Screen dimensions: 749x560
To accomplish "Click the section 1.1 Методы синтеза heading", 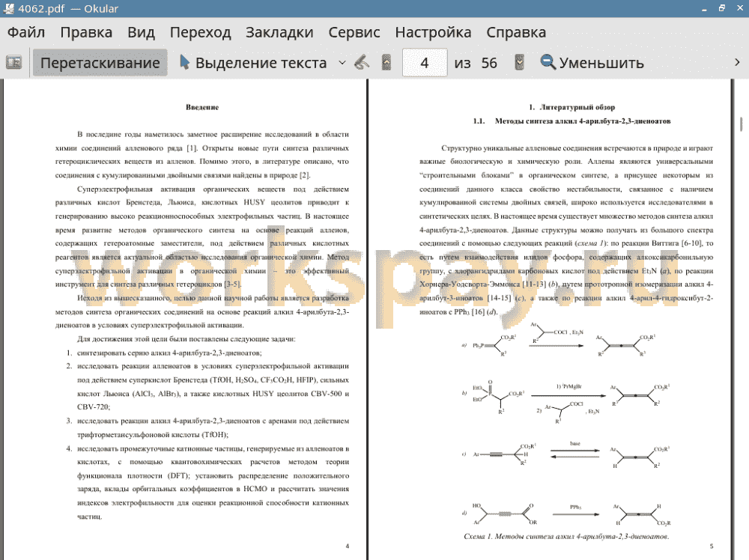I will [x=571, y=121].
